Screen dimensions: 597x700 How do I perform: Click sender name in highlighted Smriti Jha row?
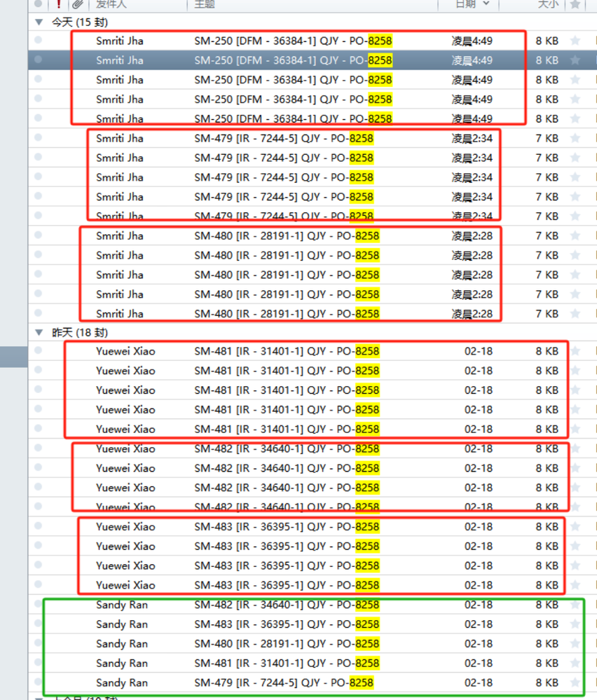click(120, 60)
